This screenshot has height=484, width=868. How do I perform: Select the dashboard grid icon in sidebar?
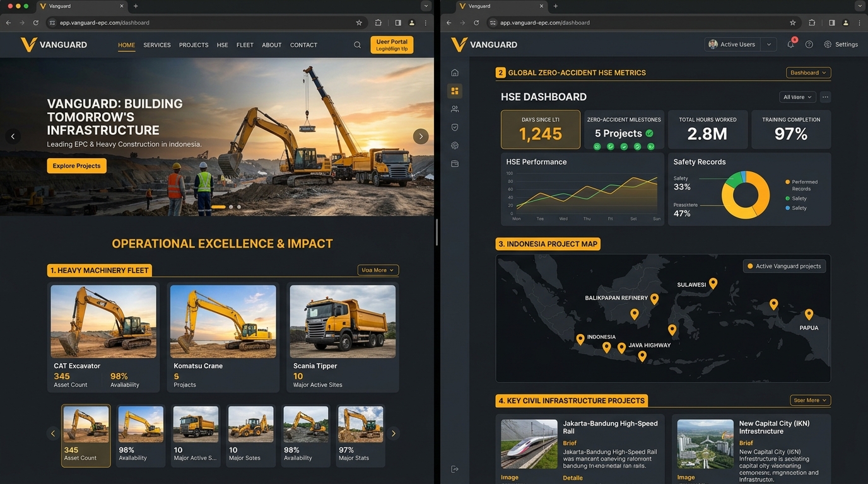tap(455, 91)
